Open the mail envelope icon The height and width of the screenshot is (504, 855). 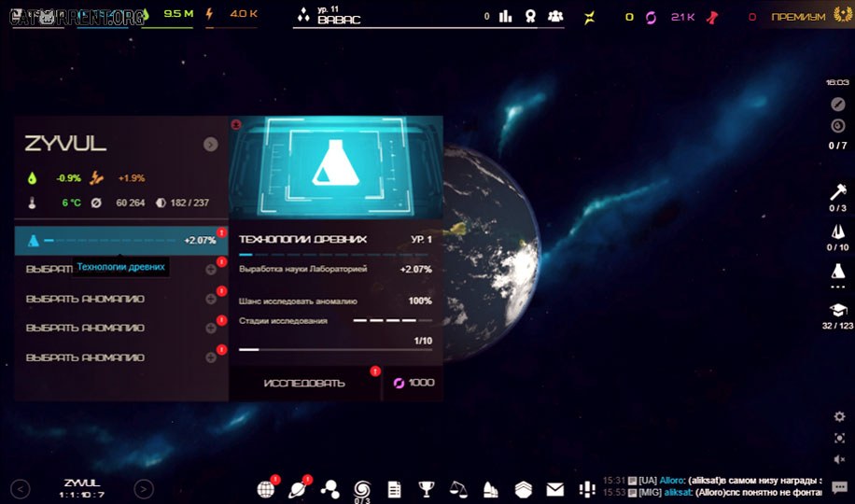[555, 489]
